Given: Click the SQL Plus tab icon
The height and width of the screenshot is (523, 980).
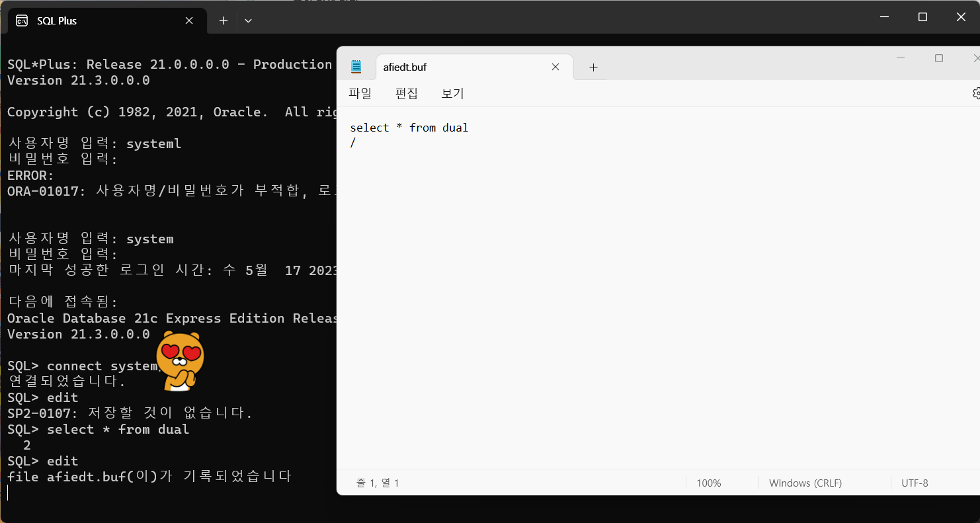Looking at the screenshot, I should [x=22, y=20].
